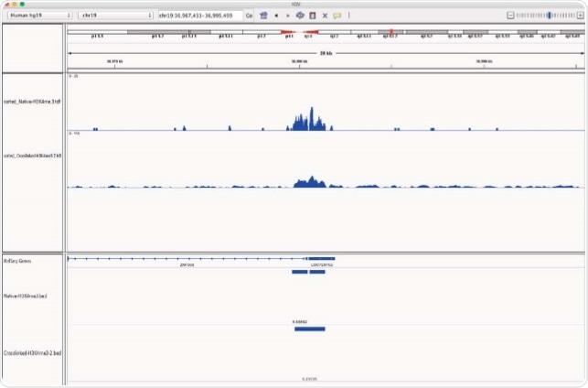Click the Home icon in toolbar

tap(264, 16)
